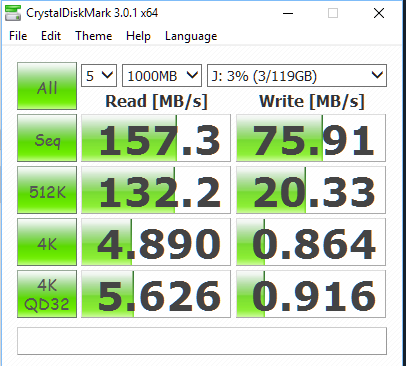Click the CrystalDiskMark app icon in title bar
This screenshot has height=366, width=406.
coord(13,13)
